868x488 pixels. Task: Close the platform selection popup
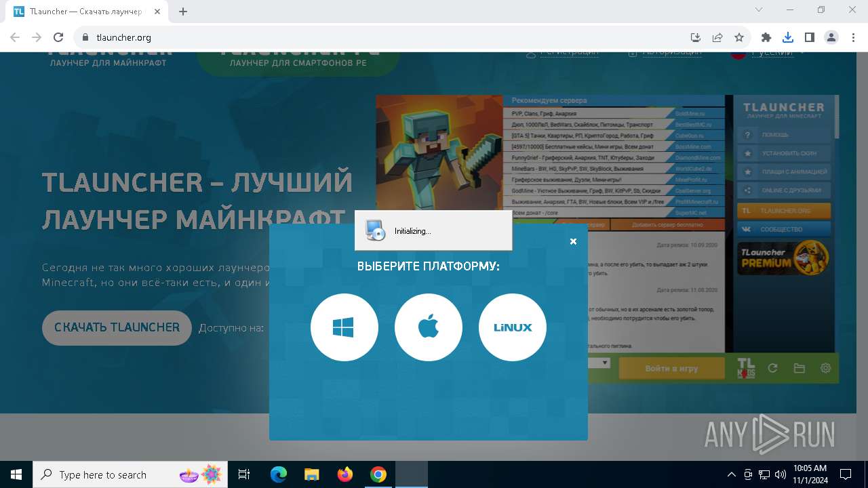pos(573,241)
